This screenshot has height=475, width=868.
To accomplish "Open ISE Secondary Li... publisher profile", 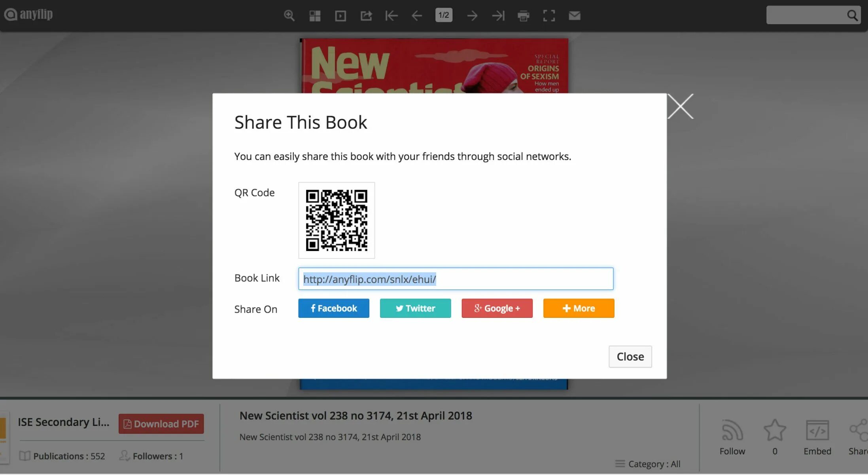I will pyautogui.click(x=64, y=422).
